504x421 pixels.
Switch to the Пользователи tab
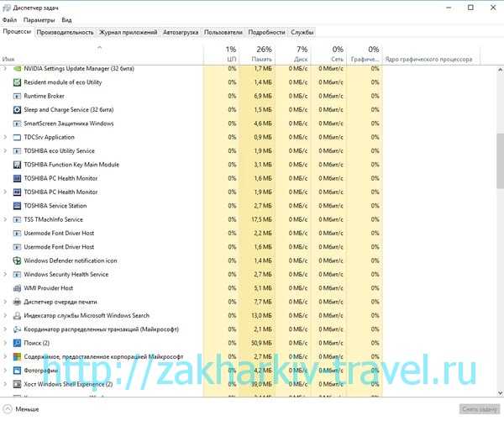(223, 32)
